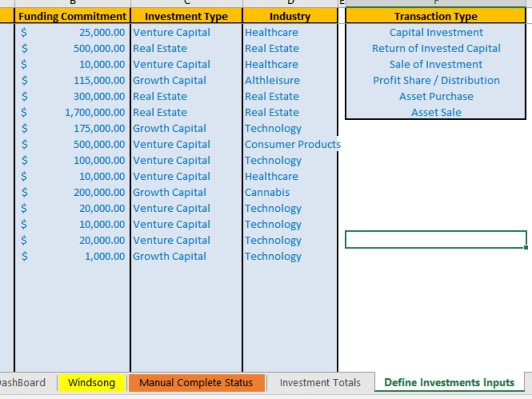Click the Asset Purchase cell
Screen dimensions: 532x399
point(436,96)
